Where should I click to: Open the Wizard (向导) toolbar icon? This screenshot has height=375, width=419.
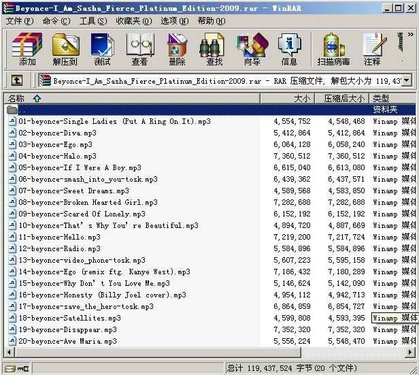click(252, 49)
